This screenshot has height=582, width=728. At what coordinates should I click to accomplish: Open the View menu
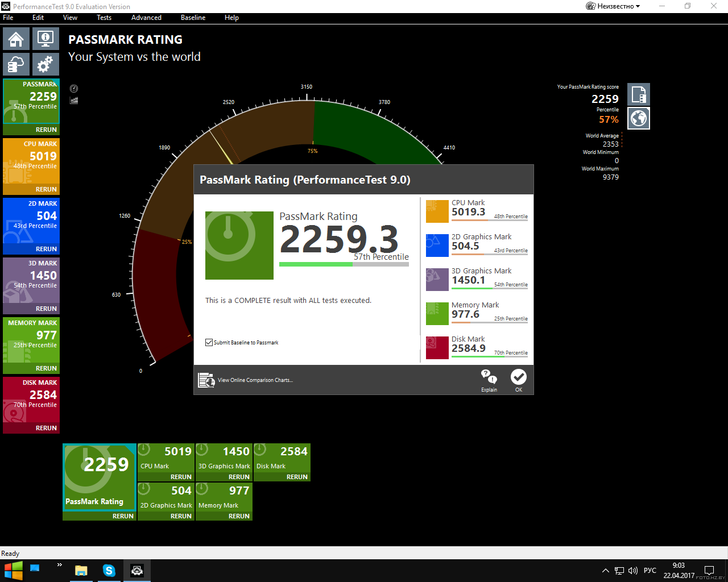[70, 18]
